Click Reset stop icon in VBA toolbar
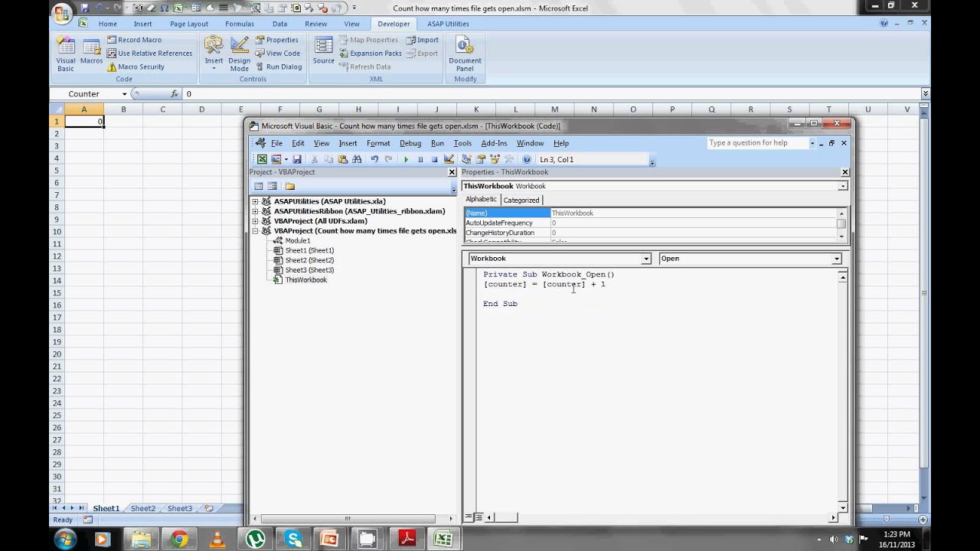 (434, 159)
